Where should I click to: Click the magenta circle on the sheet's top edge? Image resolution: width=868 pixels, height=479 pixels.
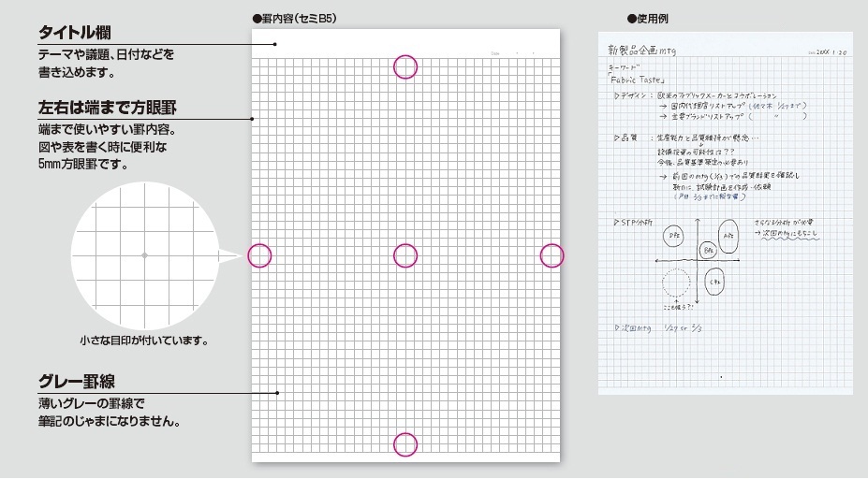405,67
